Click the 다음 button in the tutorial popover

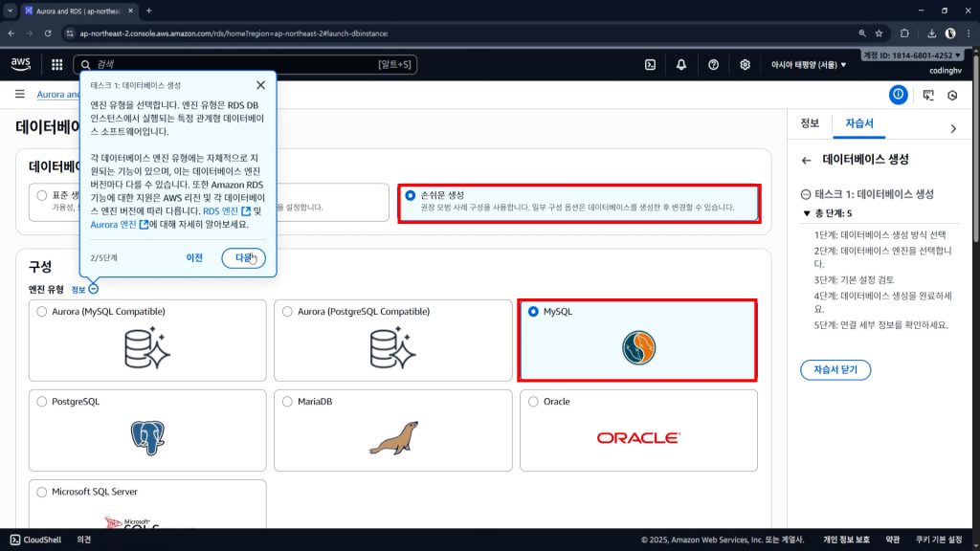[243, 258]
